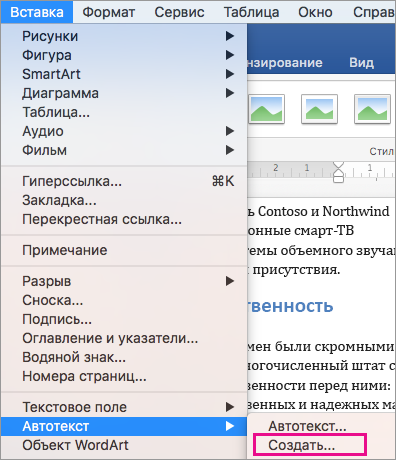Open the Справка menu
Viewport: 396px width, 460px height.
point(374,12)
